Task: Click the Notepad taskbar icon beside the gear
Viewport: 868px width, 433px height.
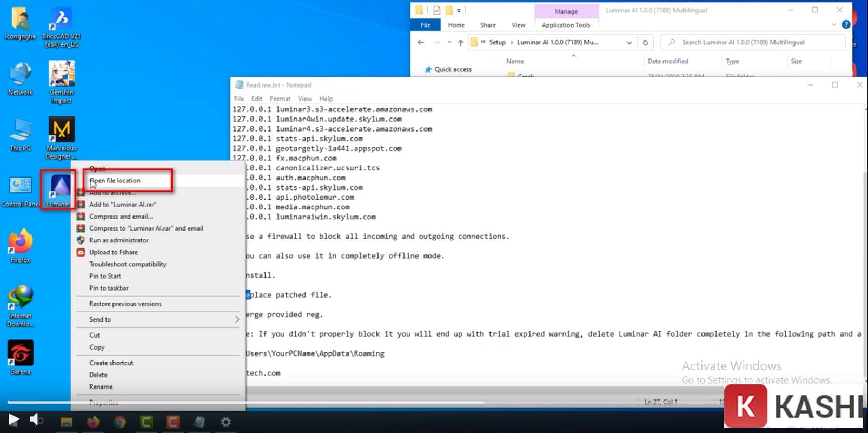Action: coord(199,422)
